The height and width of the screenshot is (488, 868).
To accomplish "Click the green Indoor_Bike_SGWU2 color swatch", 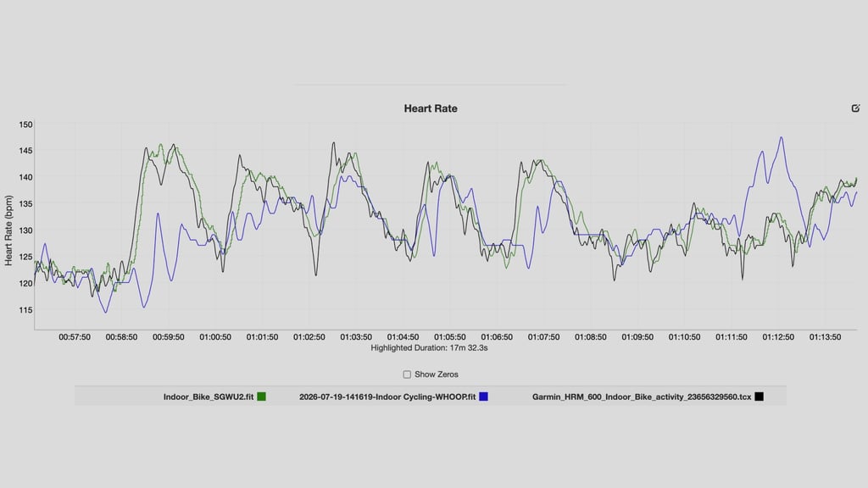I will click(261, 396).
